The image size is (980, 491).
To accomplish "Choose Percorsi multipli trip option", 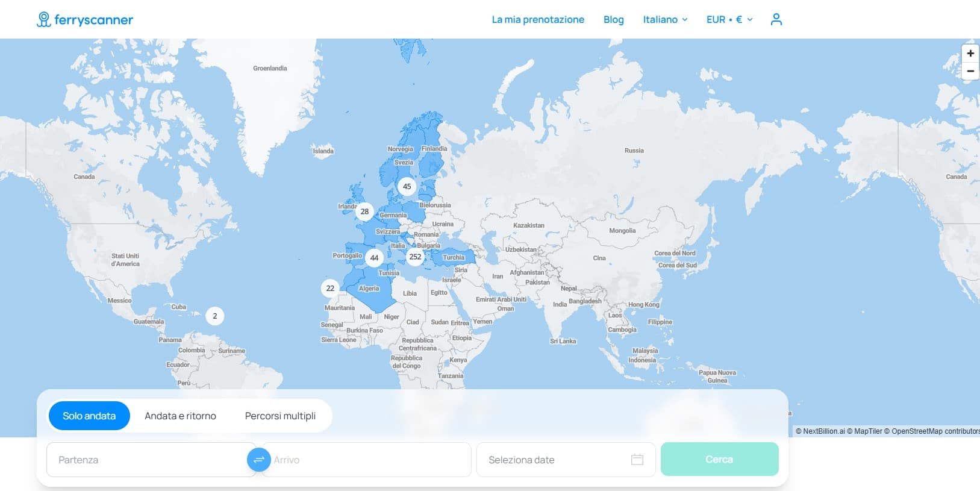I will pyautogui.click(x=280, y=416).
